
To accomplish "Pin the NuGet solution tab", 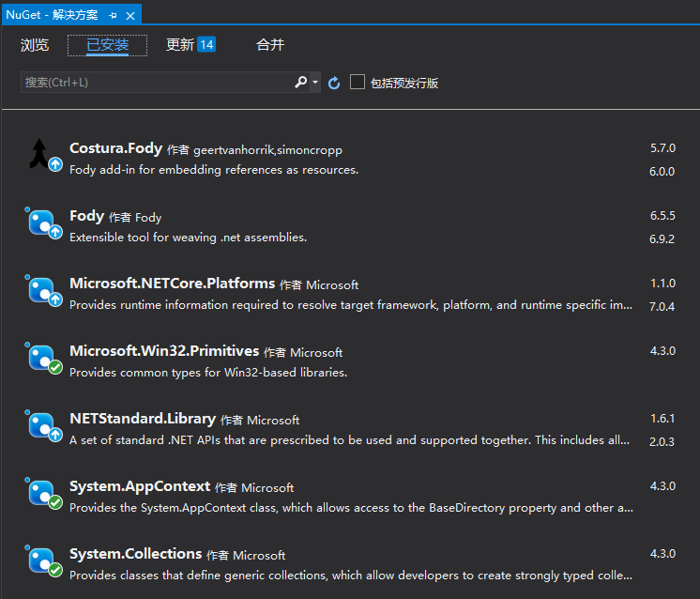I will click(113, 16).
